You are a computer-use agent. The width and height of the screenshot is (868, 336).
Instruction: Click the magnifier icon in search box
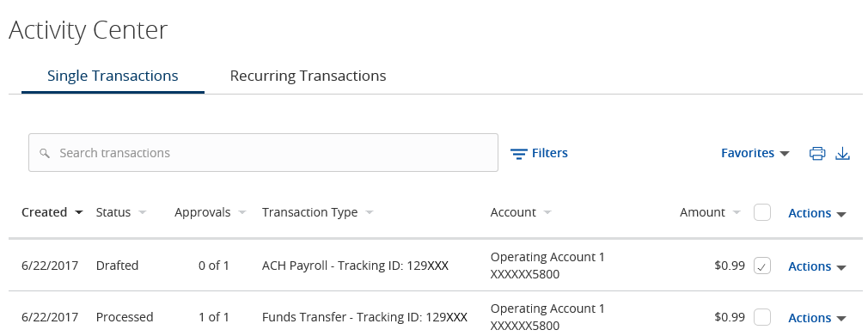pyautogui.click(x=45, y=153)
